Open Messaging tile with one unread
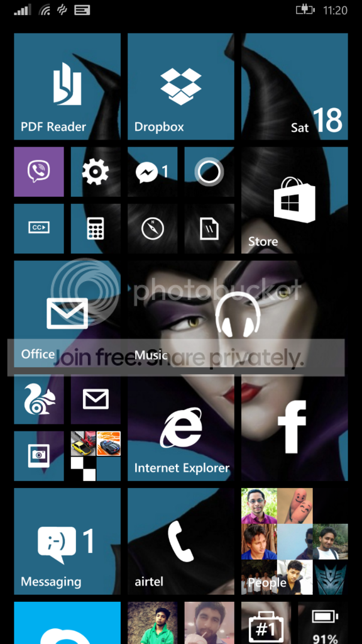362x644 pixels. 67,541
